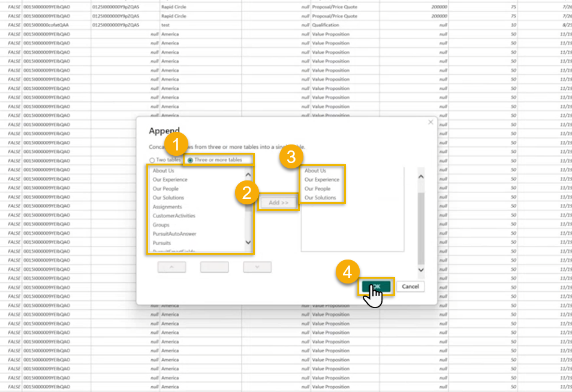Select the Two tables radio button
Viewport: 572px width, 392px height.
point(152,160)
